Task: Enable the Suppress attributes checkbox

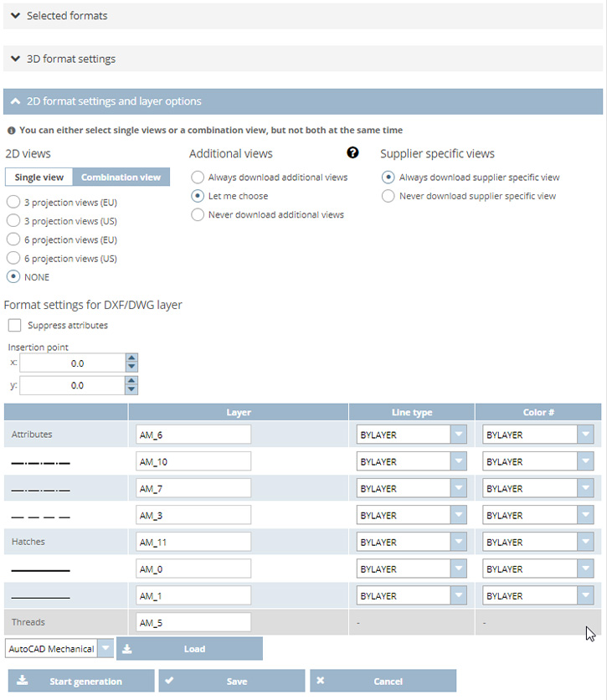Action: click(14, 325)
